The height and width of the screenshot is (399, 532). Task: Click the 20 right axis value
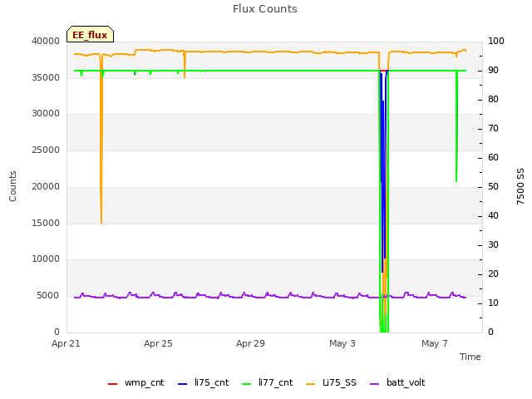click(x=493, y=273)
